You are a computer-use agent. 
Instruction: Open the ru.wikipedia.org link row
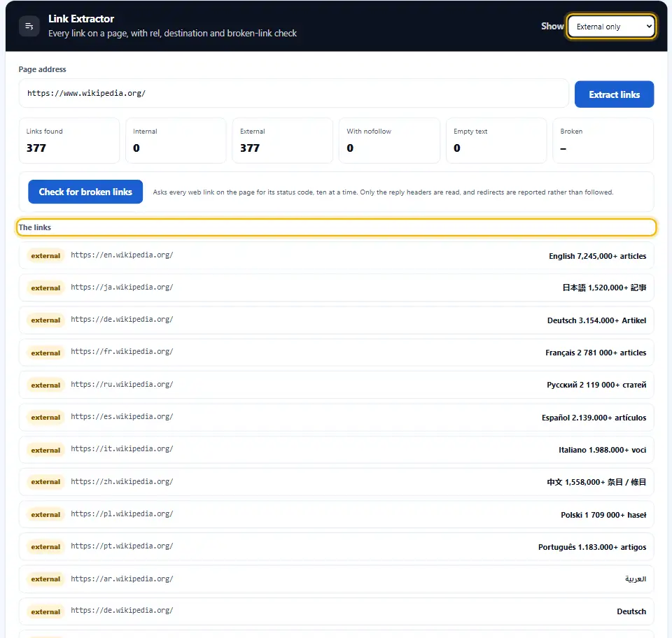pyautogui.click(x=337, y=385)
